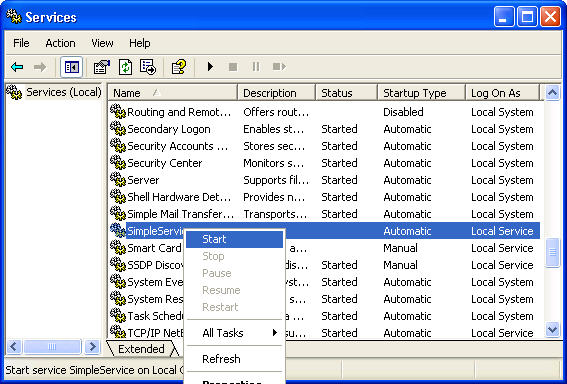Image resolution: width=567 pixels, height=384 pixels.
Task: Click the gear icon beside SimpleService
Action: (118, 230)
